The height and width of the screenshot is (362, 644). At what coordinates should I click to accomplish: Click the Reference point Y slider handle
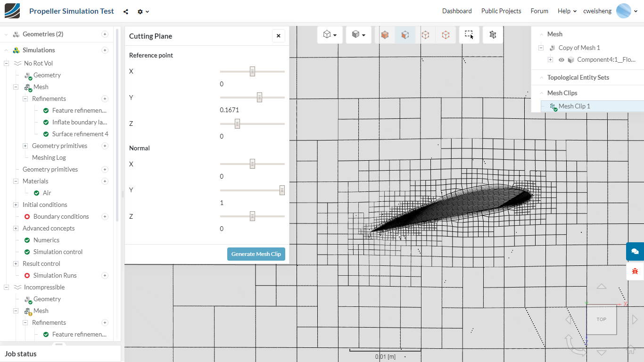click(x=259, y=98)
